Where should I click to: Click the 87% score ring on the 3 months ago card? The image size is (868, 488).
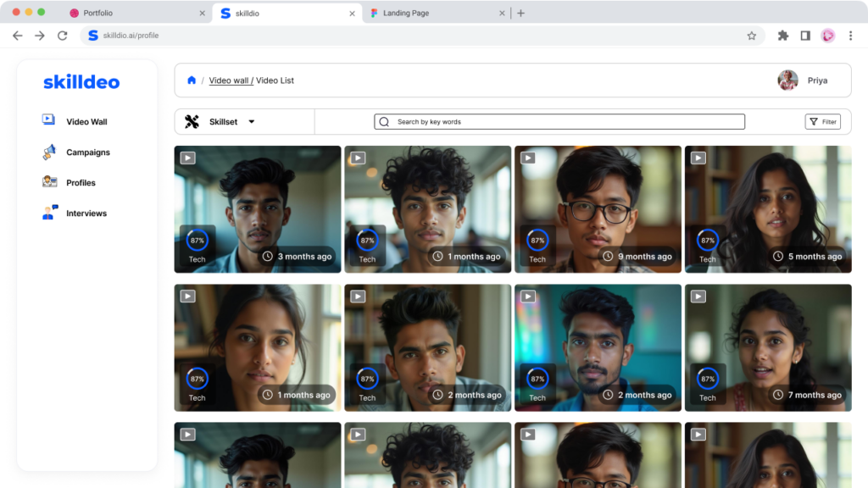point(197,241)
